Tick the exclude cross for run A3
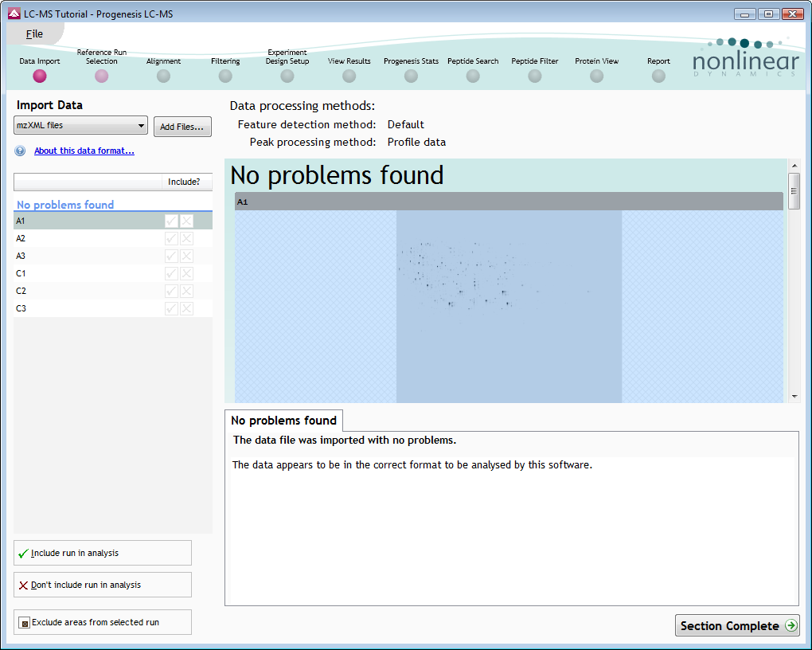 (186, 256)
